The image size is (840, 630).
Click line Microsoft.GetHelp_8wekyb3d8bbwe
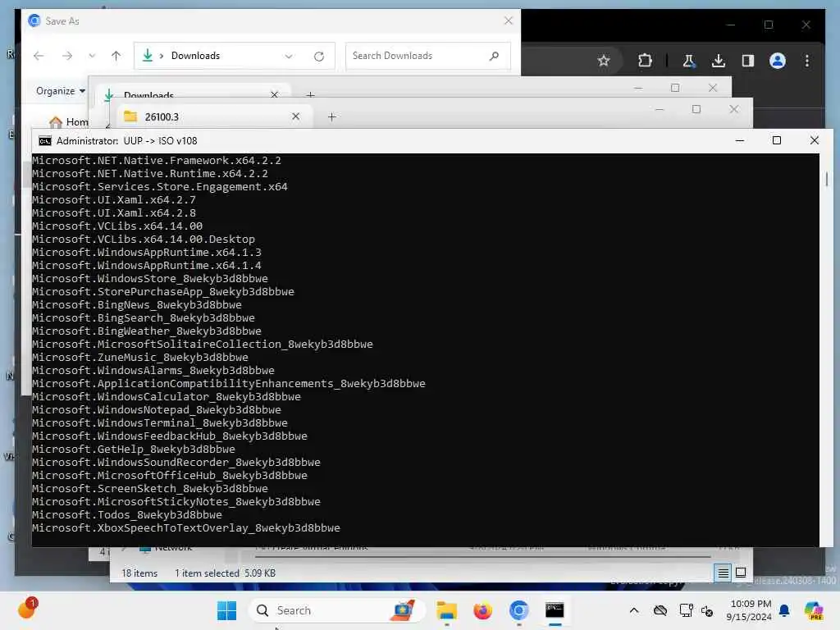[134, 450]
